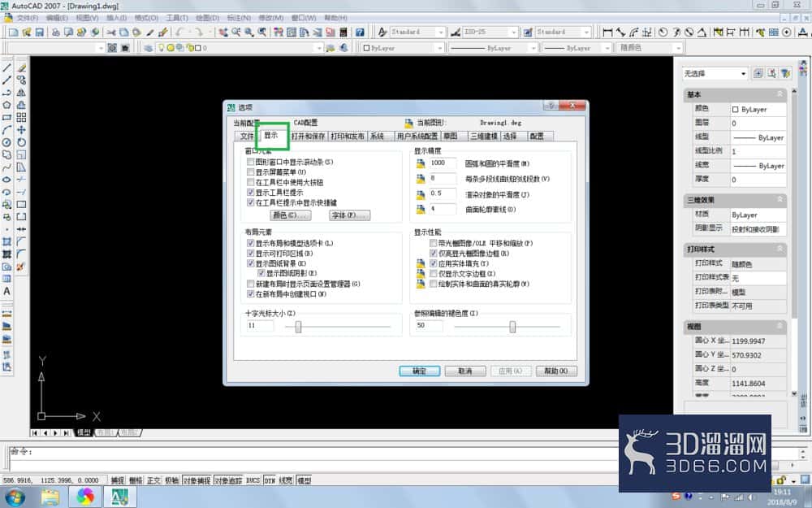Select the Array modify tool
This screenshot has width=812, height=508.
[x=21, y=118]
